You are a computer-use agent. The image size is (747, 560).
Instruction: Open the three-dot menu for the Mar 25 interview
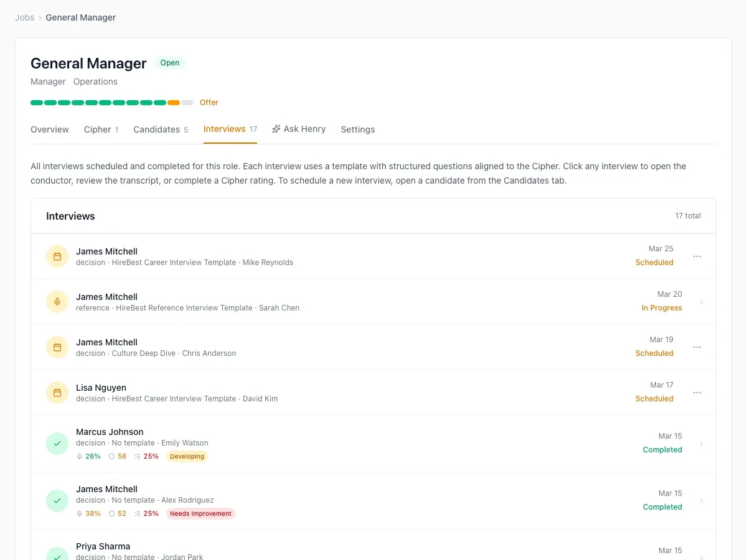[697, 256]
